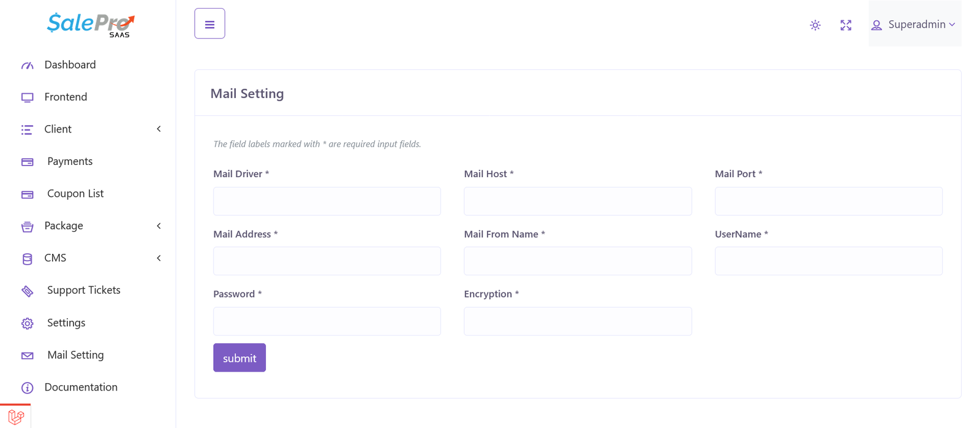980x428 pixels.
Task: Click the Dashboard gauge icon
Action: 28,65
